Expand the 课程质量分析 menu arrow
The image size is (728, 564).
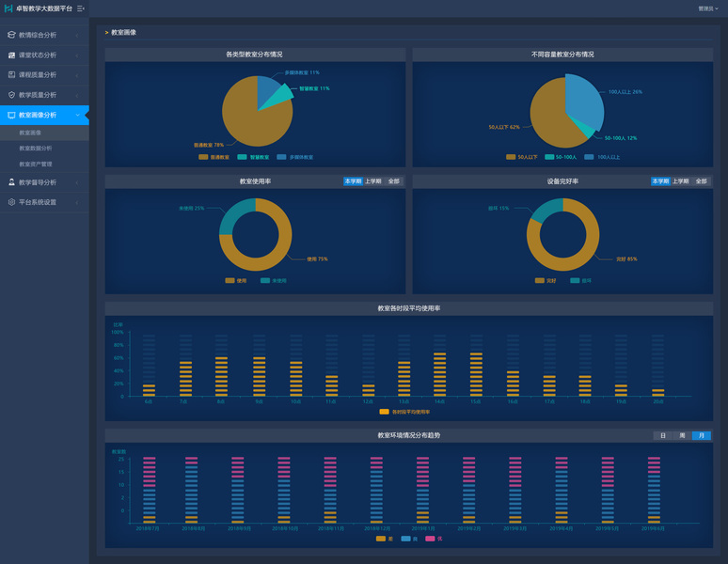[77, 74]
